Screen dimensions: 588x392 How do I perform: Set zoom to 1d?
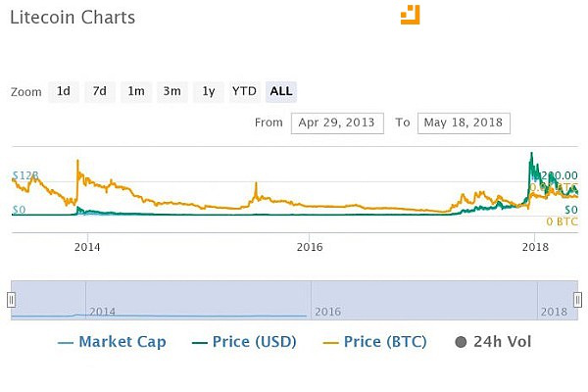(x=63, y=91)
